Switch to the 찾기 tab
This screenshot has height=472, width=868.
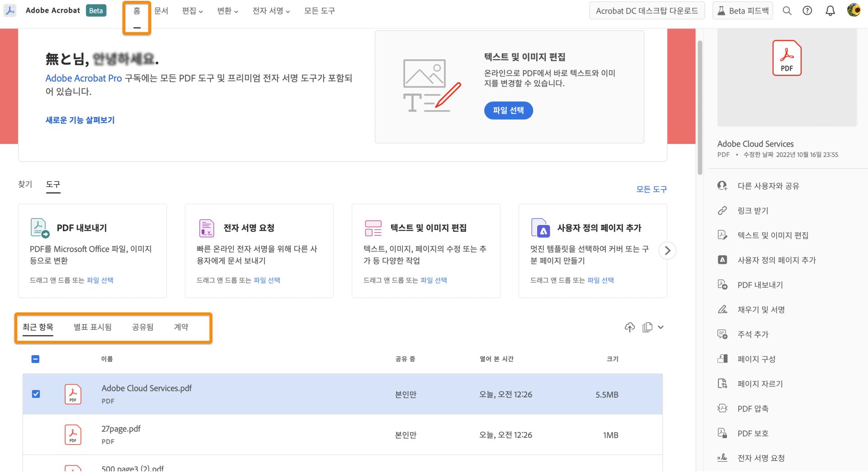[x=25, y=184]
